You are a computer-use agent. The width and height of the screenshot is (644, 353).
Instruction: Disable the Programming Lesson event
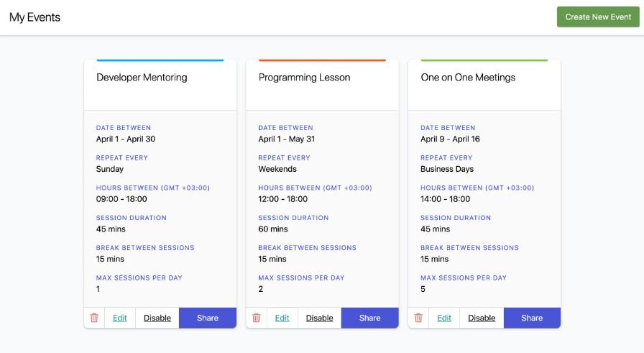320,318
